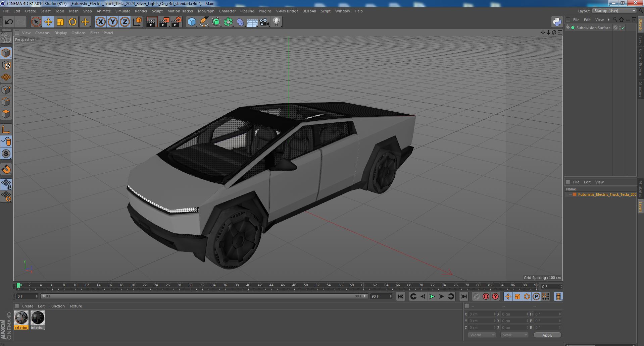Select the Rotate tool
This screenshot has height=346, width=644.
pos(72,22)
